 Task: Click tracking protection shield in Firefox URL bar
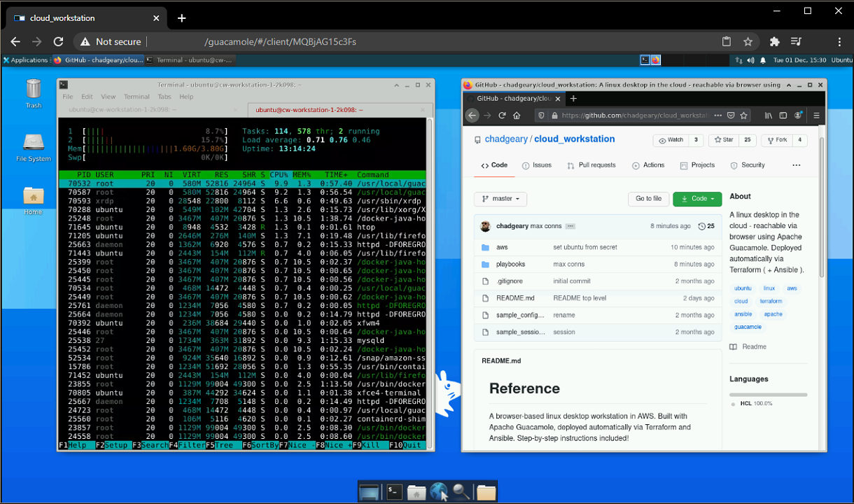[x=541, y=115]
